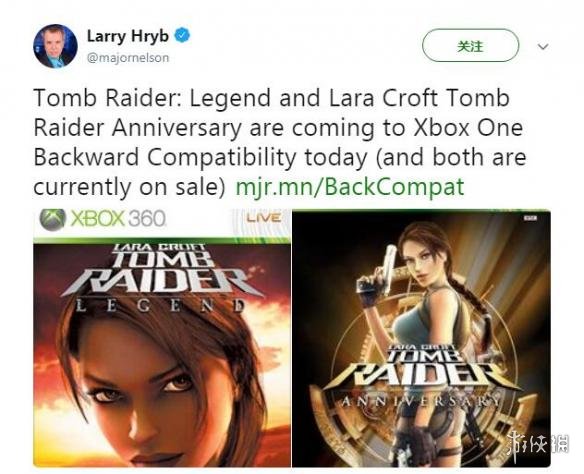Expand the tweet options chevron menu
The height and width of the screenshot is (474, 584).
pyautogui.click(x=543, y=47)
